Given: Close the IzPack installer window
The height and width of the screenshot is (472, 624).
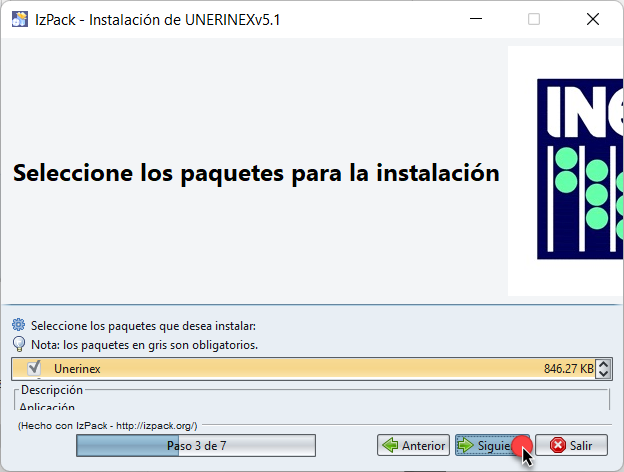Looking at the screenshot, I should point(593,19).
